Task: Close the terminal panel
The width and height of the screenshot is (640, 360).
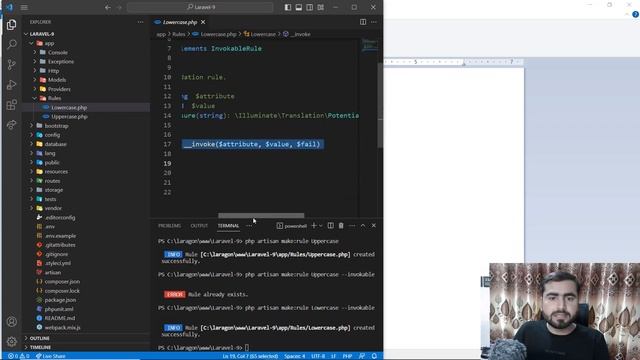Action: pos(373,226)
